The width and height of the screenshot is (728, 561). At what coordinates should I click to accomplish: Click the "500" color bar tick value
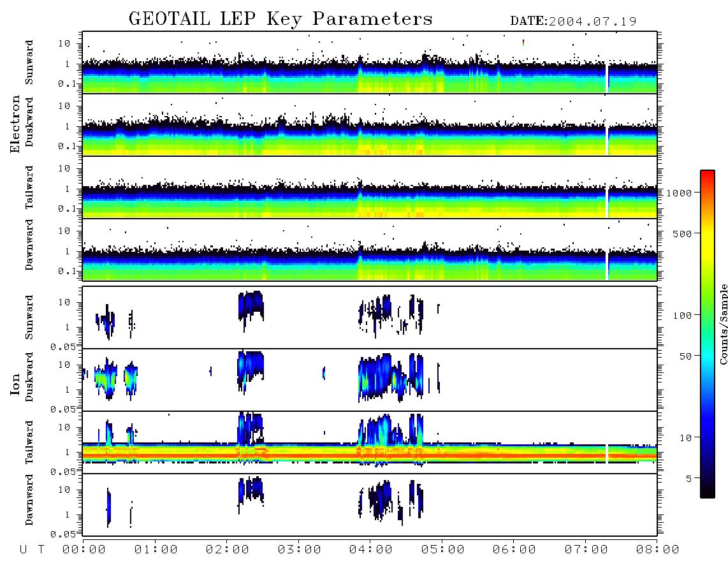(x=682, y=234)
